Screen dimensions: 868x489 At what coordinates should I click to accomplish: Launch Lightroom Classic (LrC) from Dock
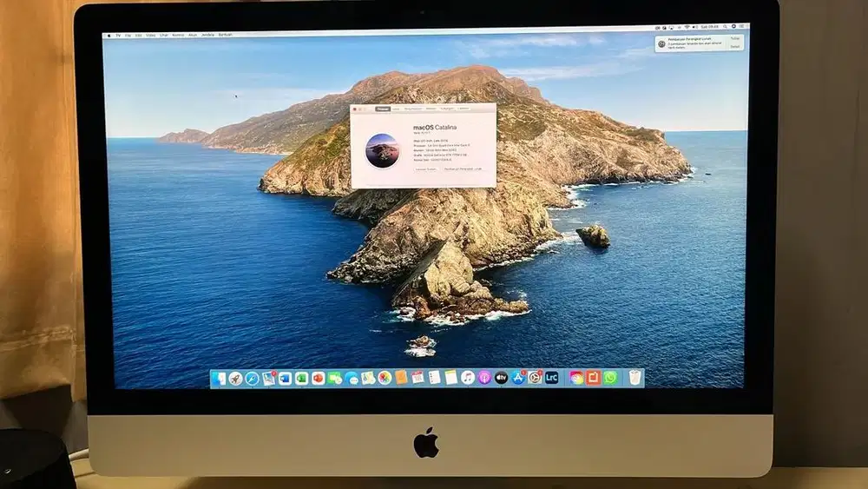point(551,378)
